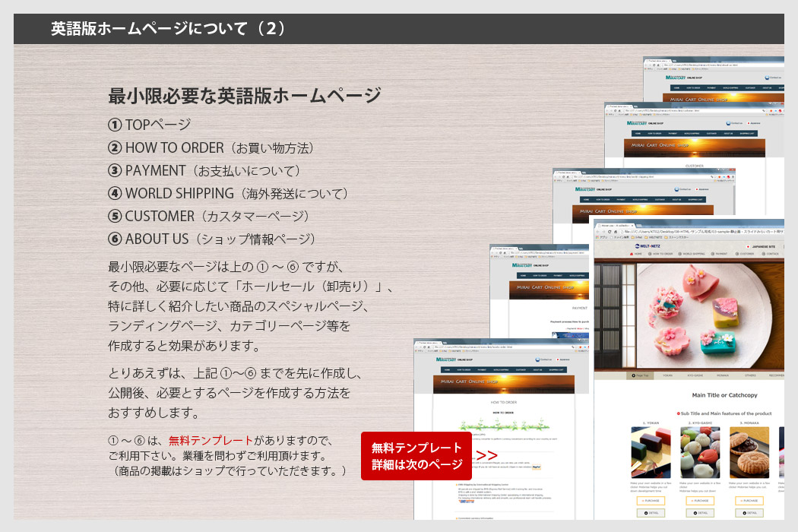Screen dimensions: 798x532
Task: Click DETAIL under the Kyo-gashi product
Action: (700, 513)
